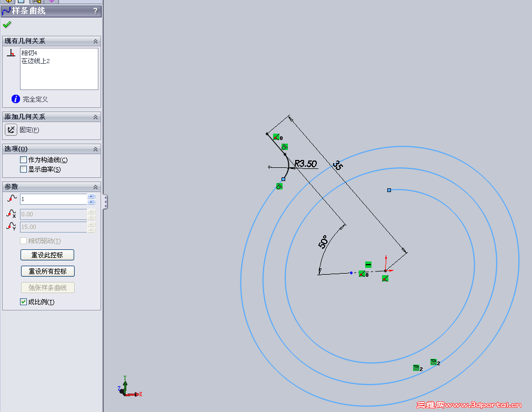
Task: Open help for the 样条曲线 panel
Action: [95, 11]
